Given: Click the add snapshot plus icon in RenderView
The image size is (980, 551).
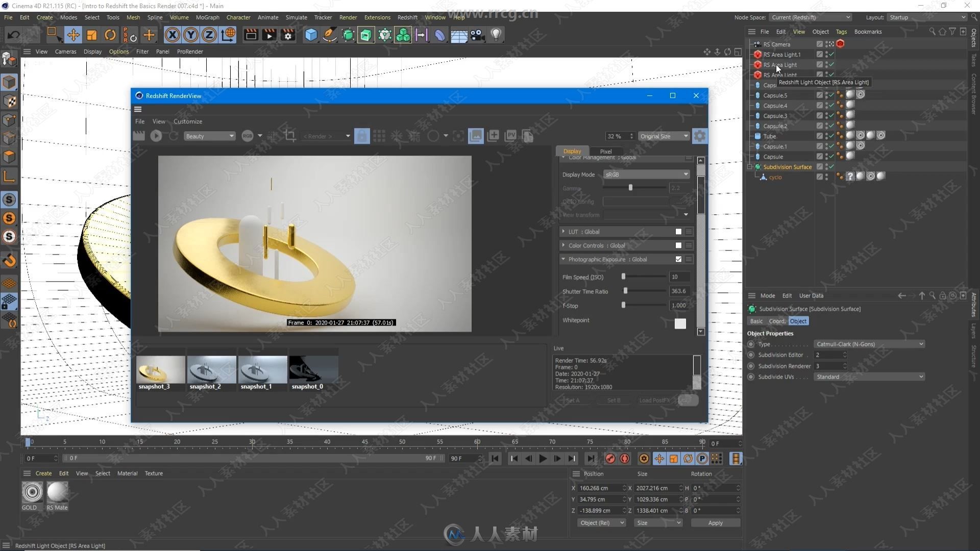Looking at the screenshot, I should tap(493, 136).
